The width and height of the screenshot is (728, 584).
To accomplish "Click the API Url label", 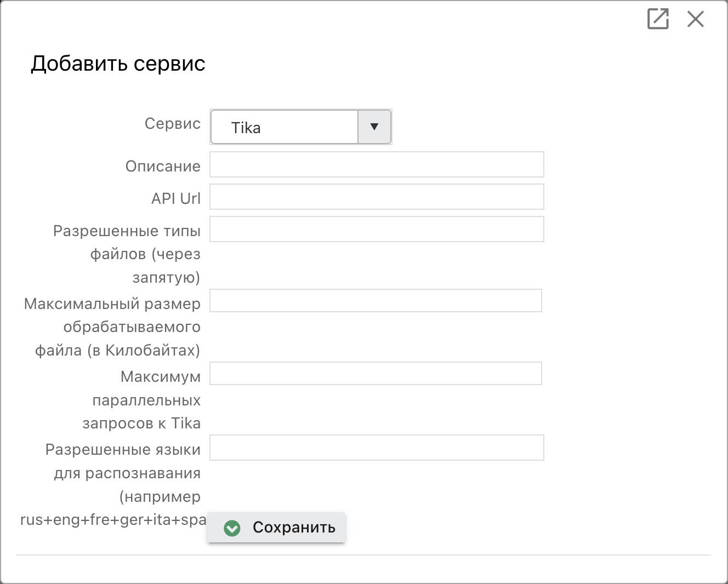I will (176, 198).
